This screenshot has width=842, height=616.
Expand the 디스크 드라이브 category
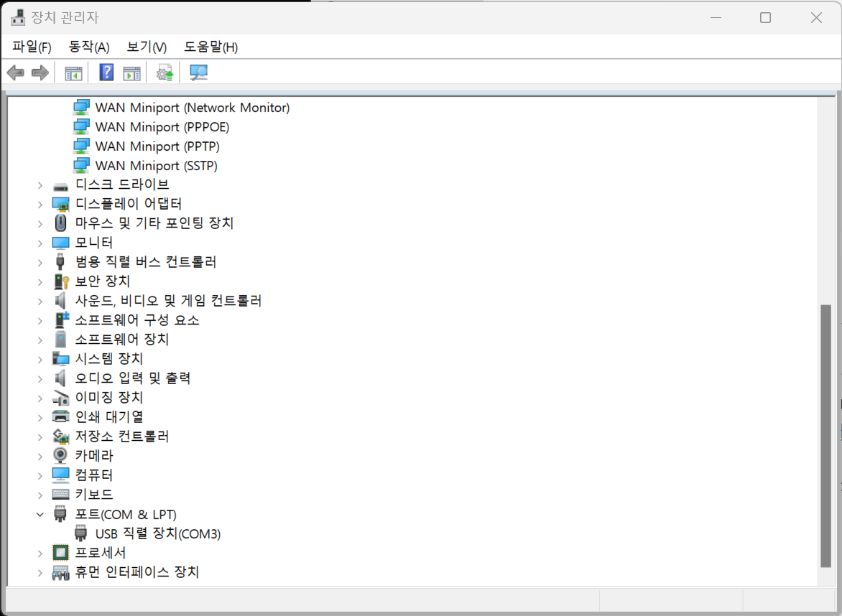(x=40, y=185)
